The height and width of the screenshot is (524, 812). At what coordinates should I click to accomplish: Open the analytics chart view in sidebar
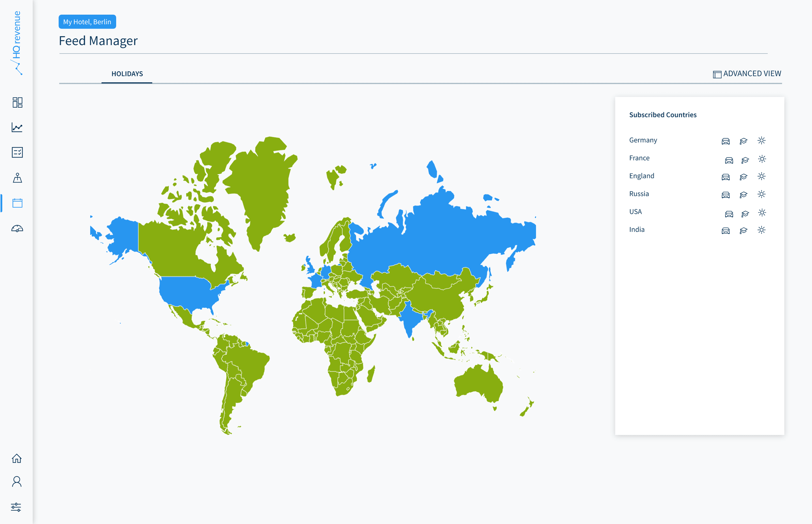pyautogui.click(x=17, y=127)
